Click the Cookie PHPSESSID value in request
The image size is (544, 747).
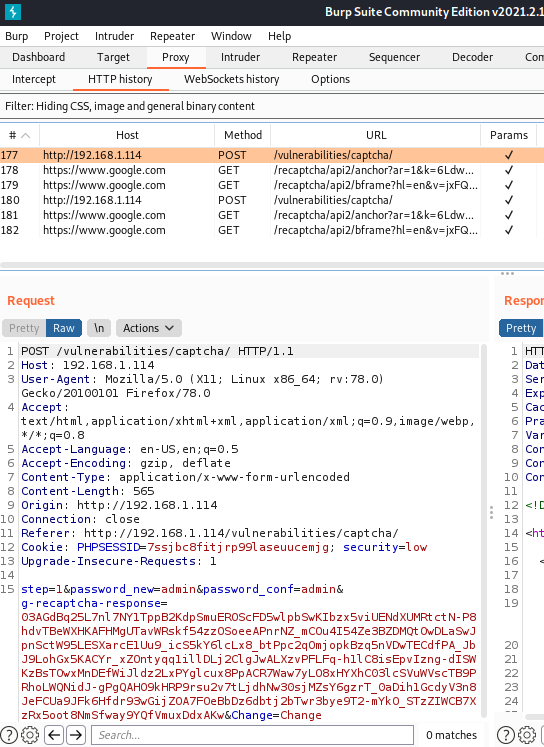pos(238,547)
